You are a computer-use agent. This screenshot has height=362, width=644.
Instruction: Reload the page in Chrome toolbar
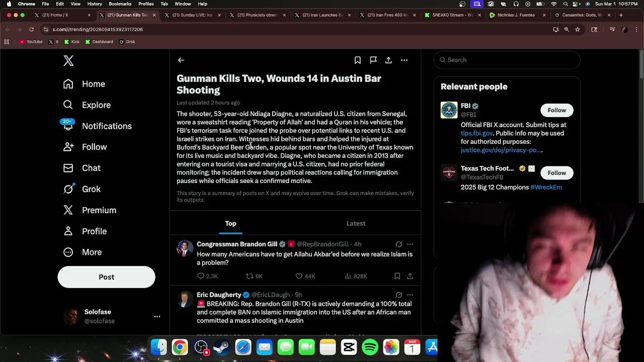31,30
